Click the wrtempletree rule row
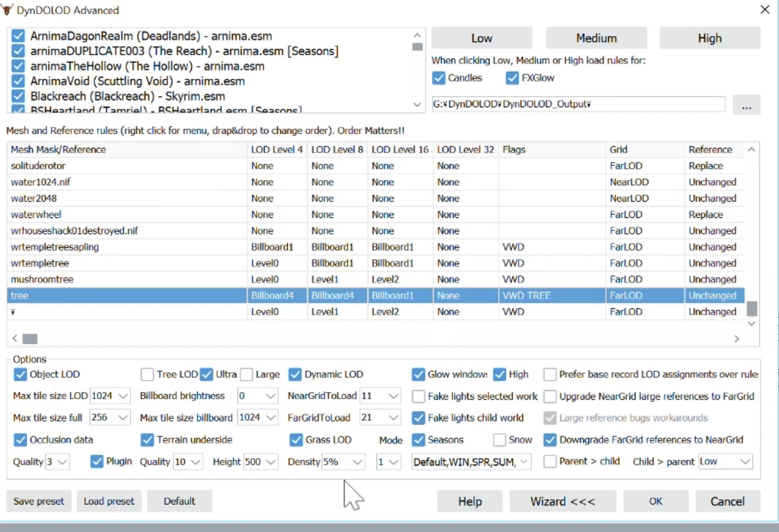779x532 pixels. pos(376,263)
